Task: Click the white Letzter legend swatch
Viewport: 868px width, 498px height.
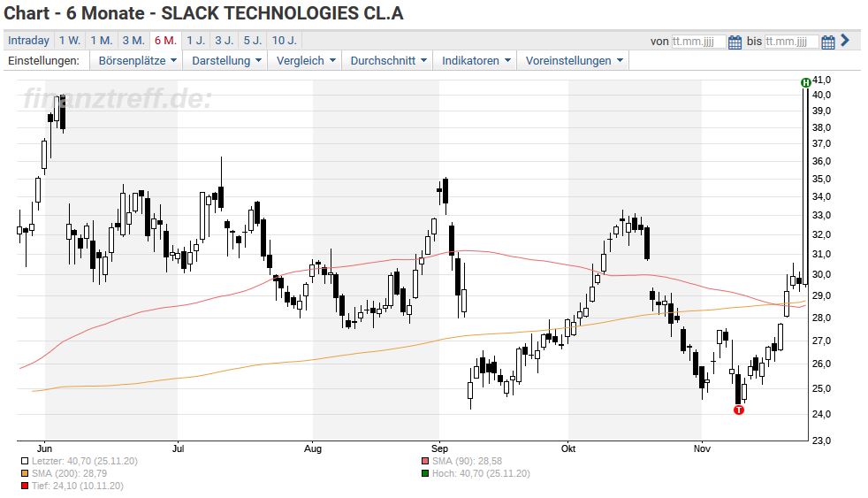Action: [x=25, y=461]
